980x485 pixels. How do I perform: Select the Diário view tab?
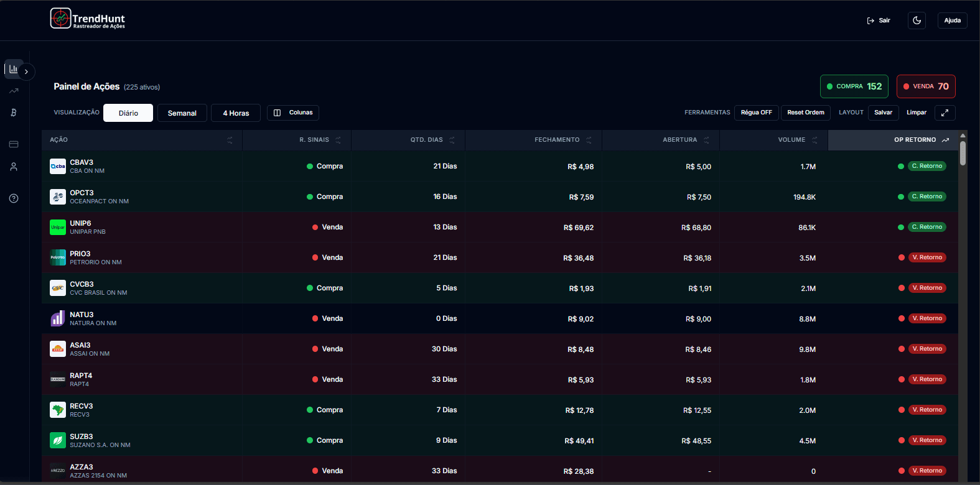(128, 113)
